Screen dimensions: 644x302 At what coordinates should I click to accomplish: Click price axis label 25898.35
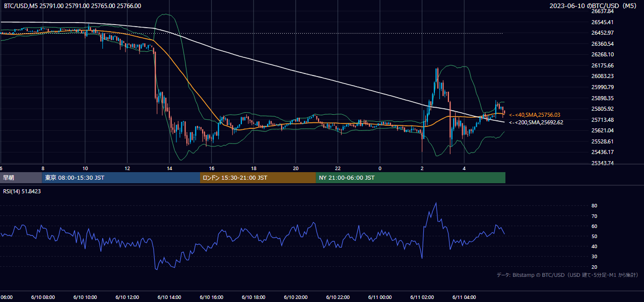pos(602,98)
